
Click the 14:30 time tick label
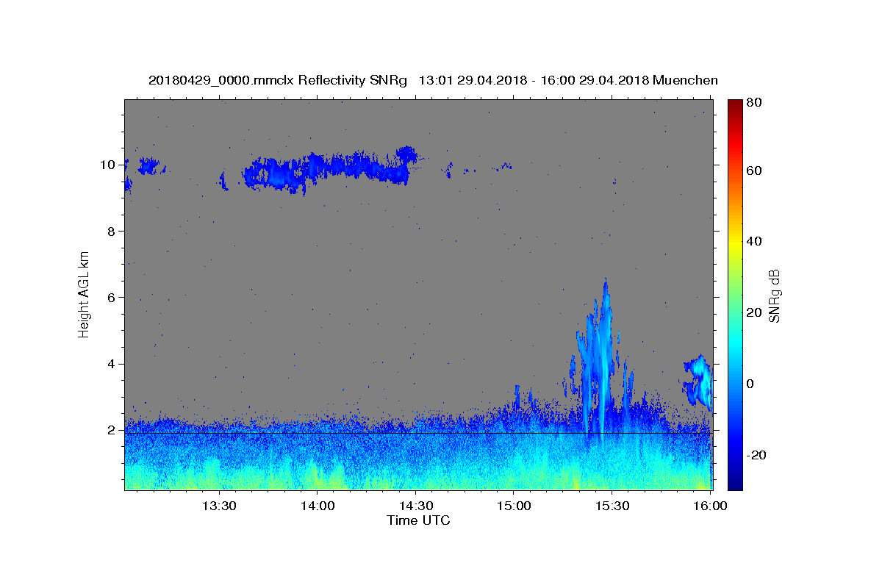tap(415, 507)
